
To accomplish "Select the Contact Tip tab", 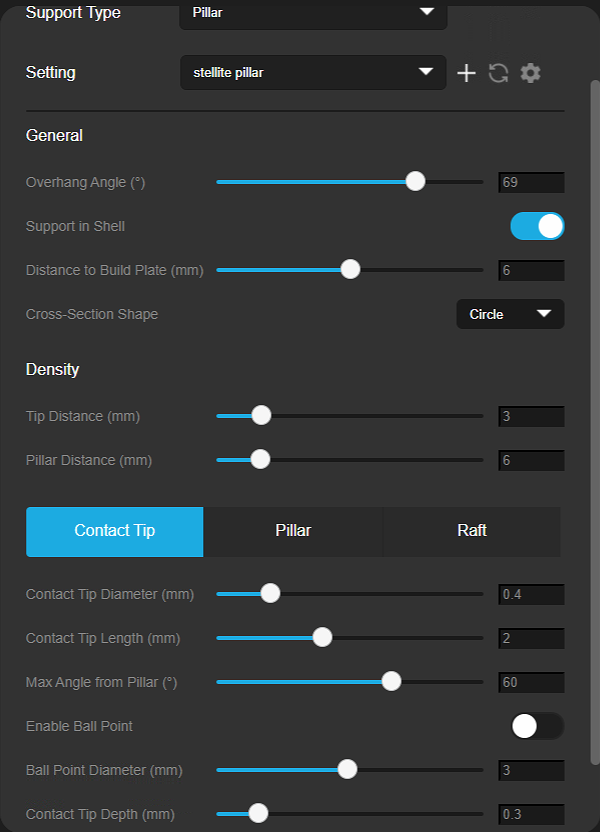I will [115, 531].
